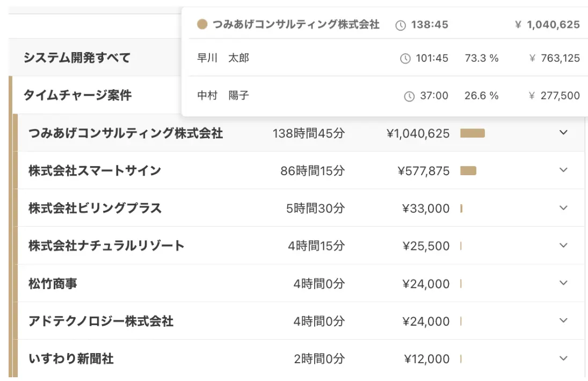Expand the アドテクノロジー株式会社 row chevron

[563, 321]
